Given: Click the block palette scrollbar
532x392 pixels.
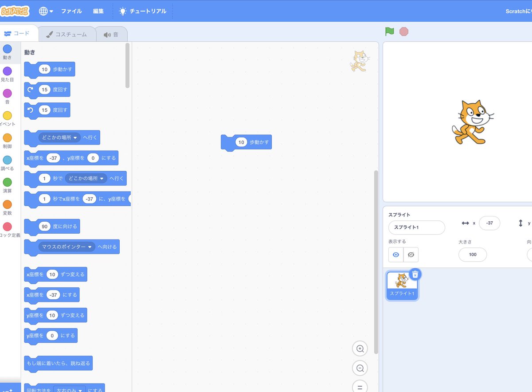Looking at the screenshot, I should pyautogui.click(x=128, y=65).
